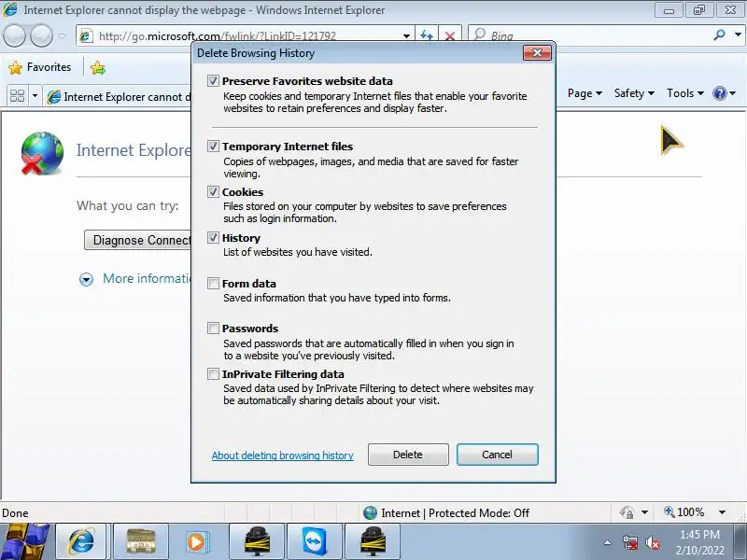Click the More information link
Image resolution: width=747 pixels, height=560 pixels.
(x=148, y=278)
